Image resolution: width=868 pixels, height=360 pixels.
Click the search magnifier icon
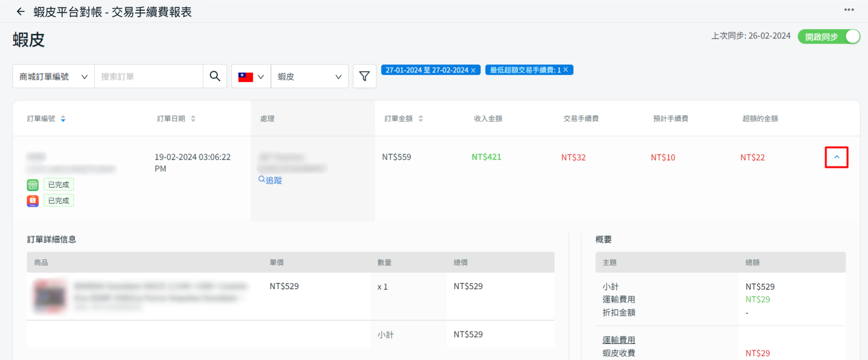click(x=215, y=76)
